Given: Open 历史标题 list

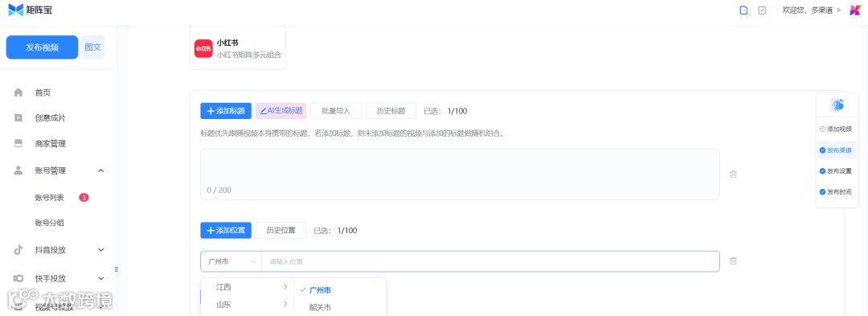Looking at the screenshot, I should pos(391,111).
